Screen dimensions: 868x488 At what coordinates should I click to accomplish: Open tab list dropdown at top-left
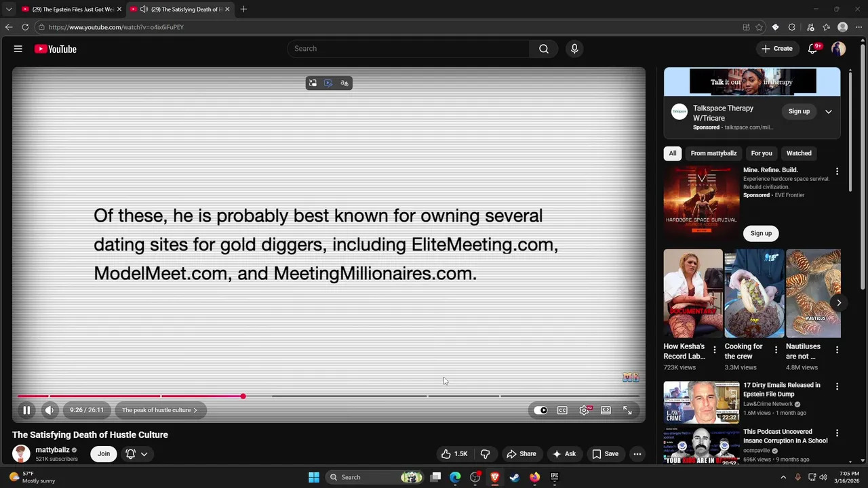coord(9,9)
